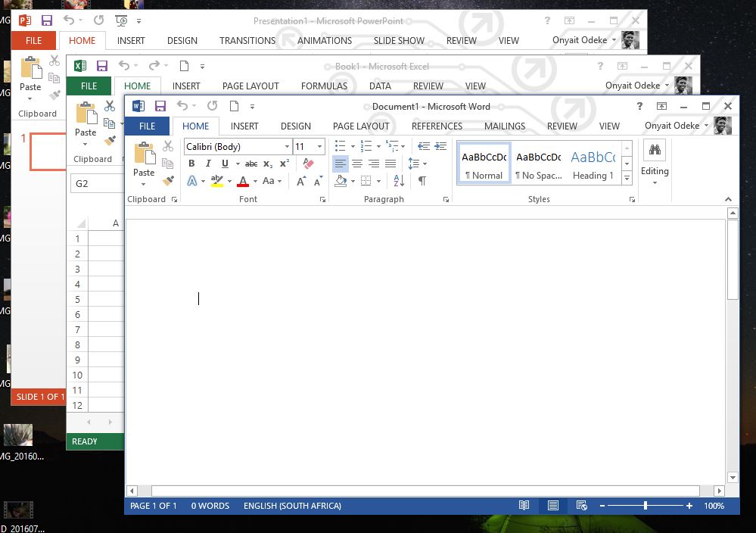Open the Excel FILE menu
The height and width of the screenshot is (533, 756).
(x=89, y=86)
